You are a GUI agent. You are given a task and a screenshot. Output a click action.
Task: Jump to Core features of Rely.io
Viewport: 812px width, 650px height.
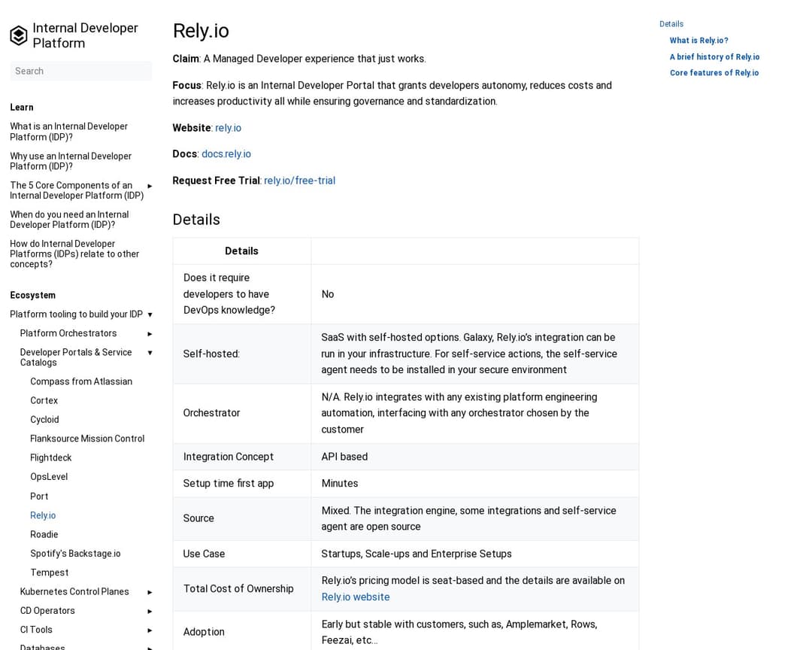click(x=714, y=73)
